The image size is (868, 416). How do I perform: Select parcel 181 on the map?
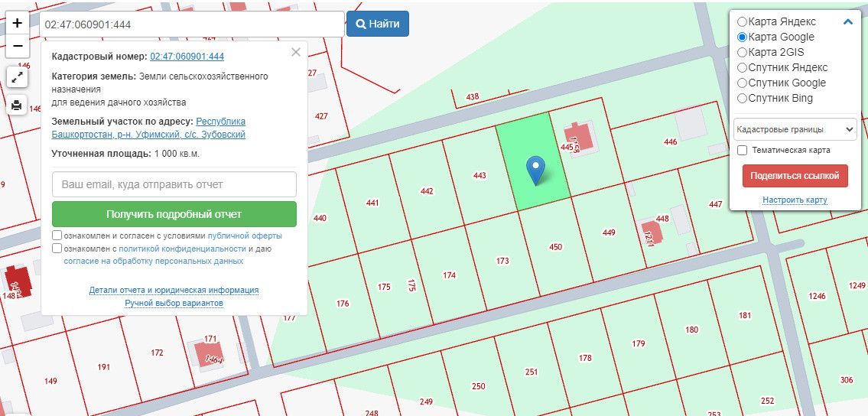point(745,315)
